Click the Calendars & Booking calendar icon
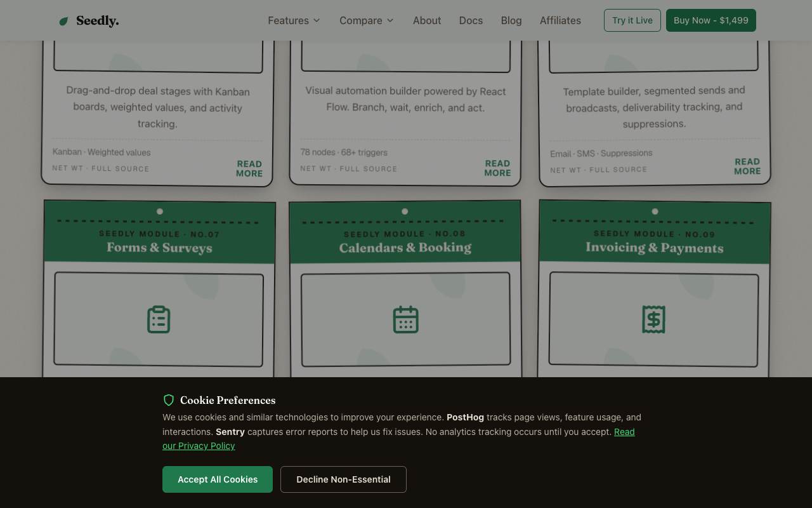This screenshot has width=812, height=508. pos(405,319)
